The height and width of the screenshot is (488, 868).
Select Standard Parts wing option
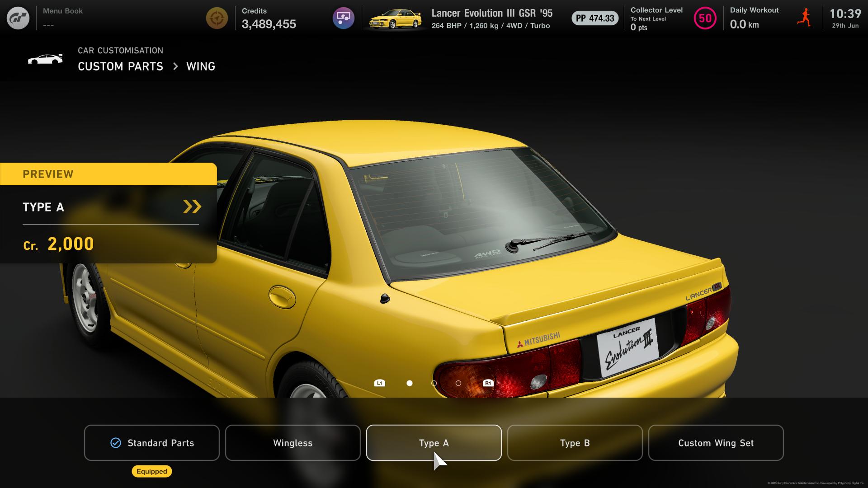[152, 443]
